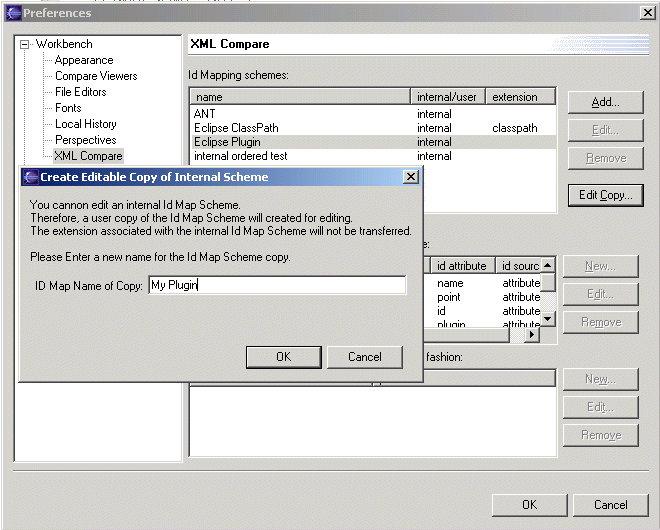Viewport: 660px width, 530px height.
Task: Select File Editors in the tree
Action: pyautogui.click(x=80, y=92)
